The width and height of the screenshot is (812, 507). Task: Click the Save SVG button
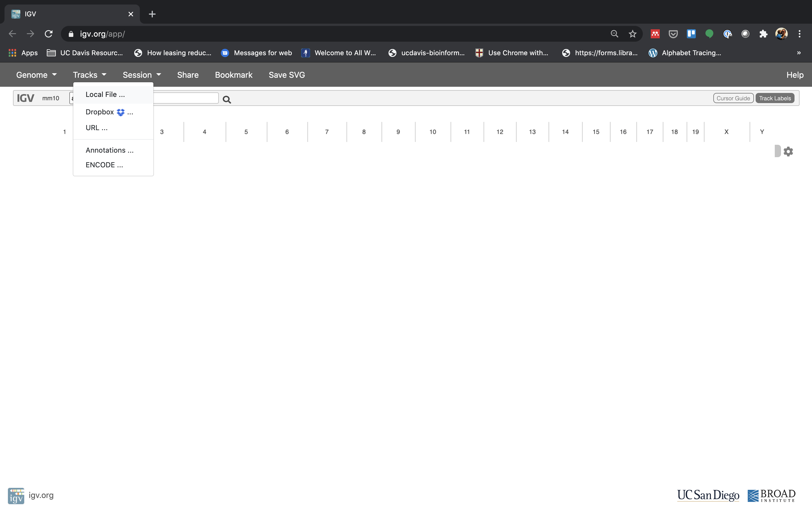(x=286, y=75)
